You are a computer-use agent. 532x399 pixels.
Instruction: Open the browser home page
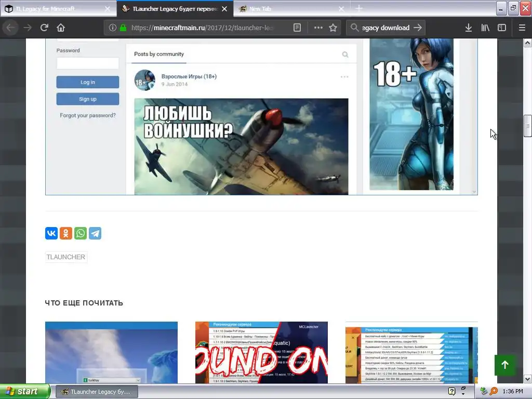tap(61, 28)
